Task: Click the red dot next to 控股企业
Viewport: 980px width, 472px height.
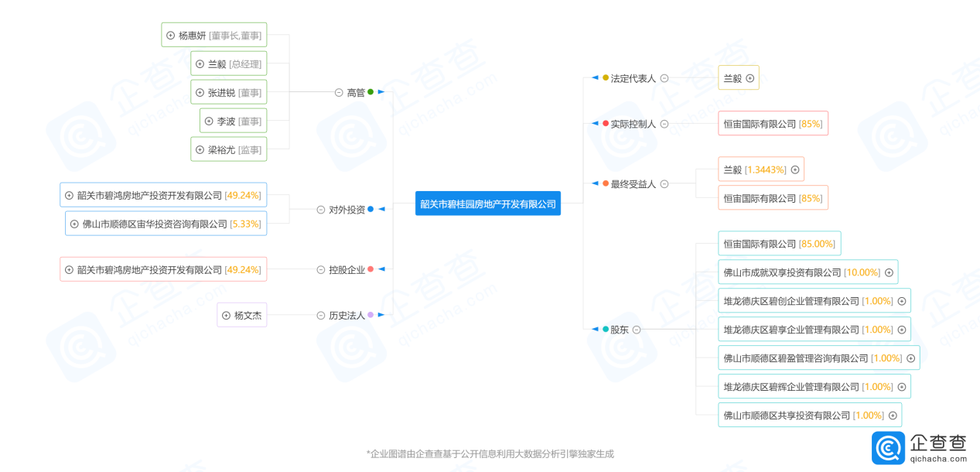Action: click(x=370, y=269)
